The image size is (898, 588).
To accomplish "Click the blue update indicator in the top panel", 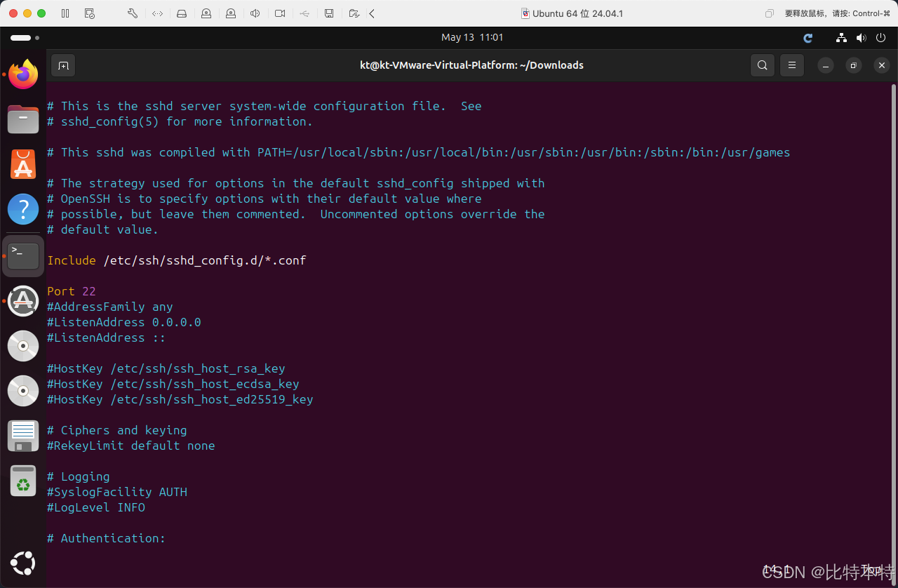I will click(x=807, y=38).
